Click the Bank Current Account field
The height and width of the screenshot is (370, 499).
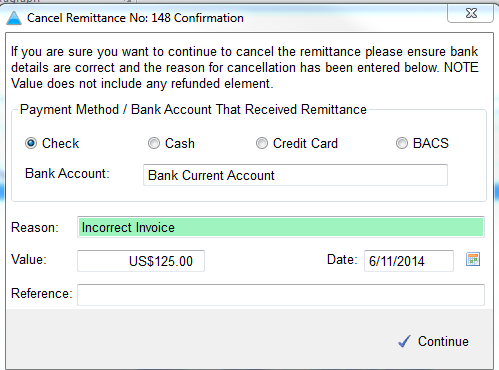tap(295, 175)
